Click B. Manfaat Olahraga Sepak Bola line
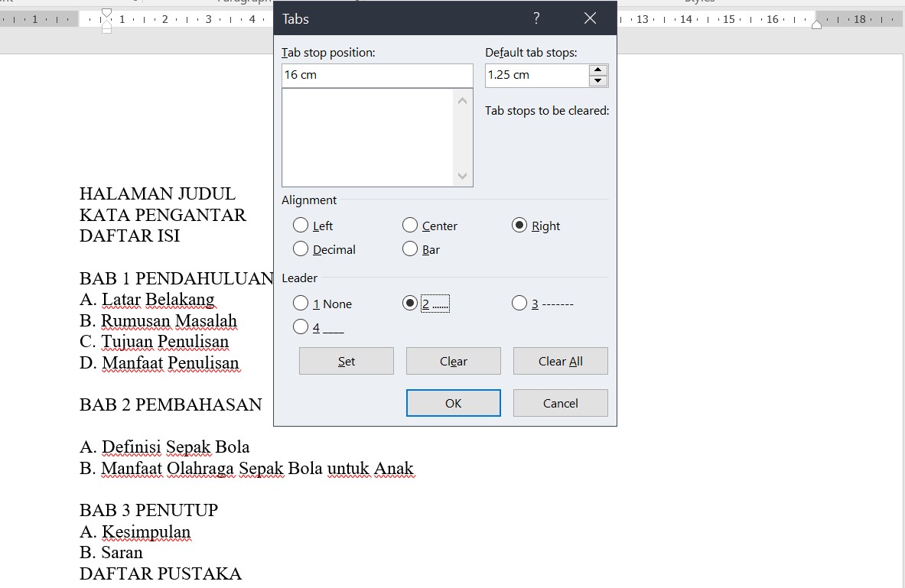 click(x=247, y=469)
